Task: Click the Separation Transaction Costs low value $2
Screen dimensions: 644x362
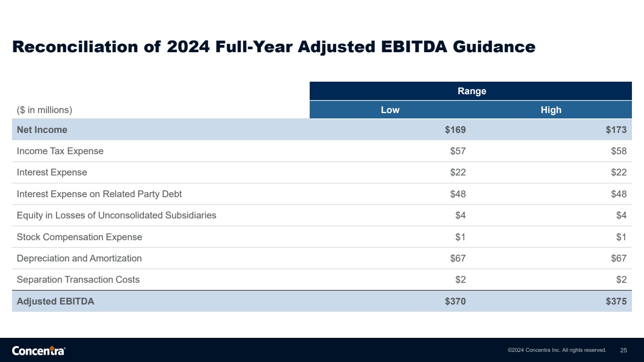Action: click(x=460, y=280)
